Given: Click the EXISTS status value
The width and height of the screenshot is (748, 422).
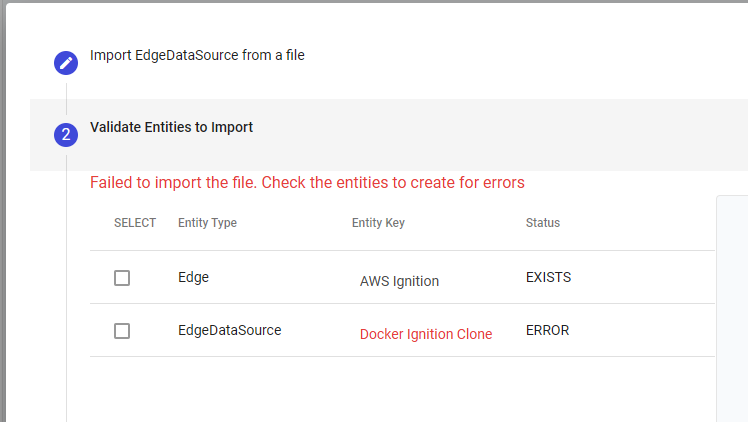Looking at the screenshot, I should point(548,277).
